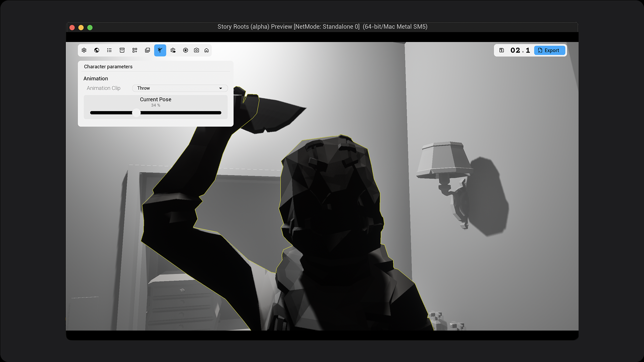Click the gear with cup icon

[173, 50]
